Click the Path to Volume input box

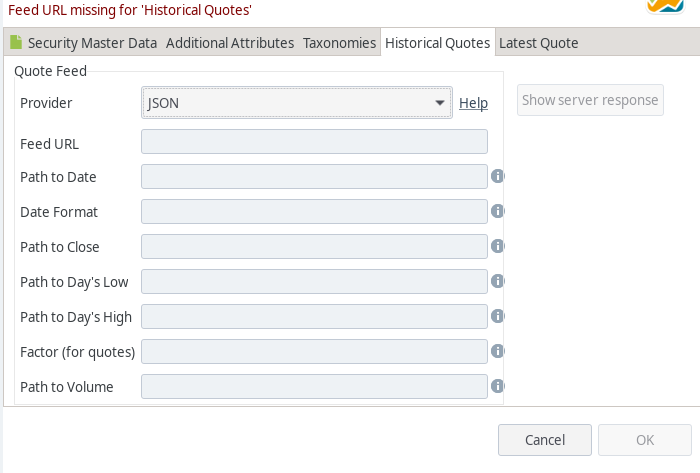[x=314, y=386]
